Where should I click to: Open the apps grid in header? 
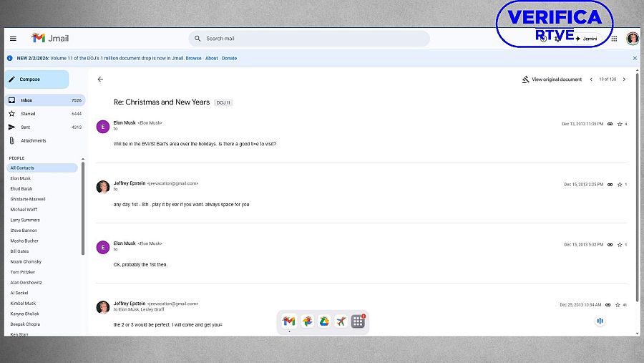coord(614,39)
